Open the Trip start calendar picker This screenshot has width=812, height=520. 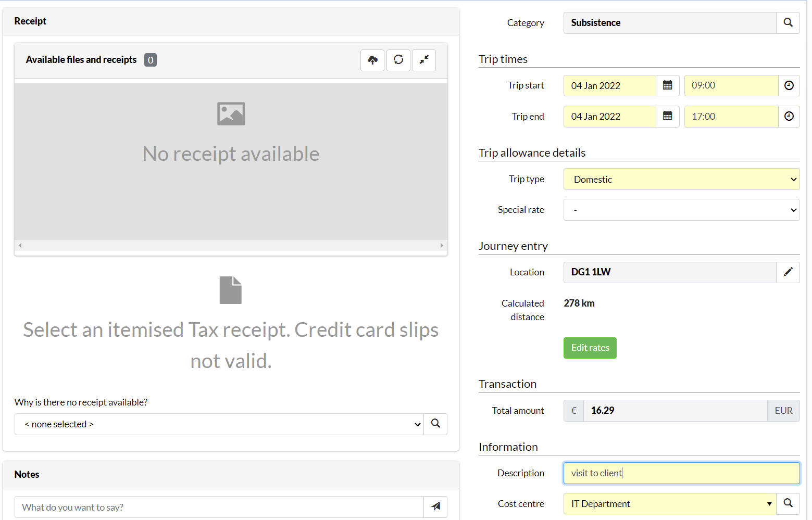(x=667, y=85)
